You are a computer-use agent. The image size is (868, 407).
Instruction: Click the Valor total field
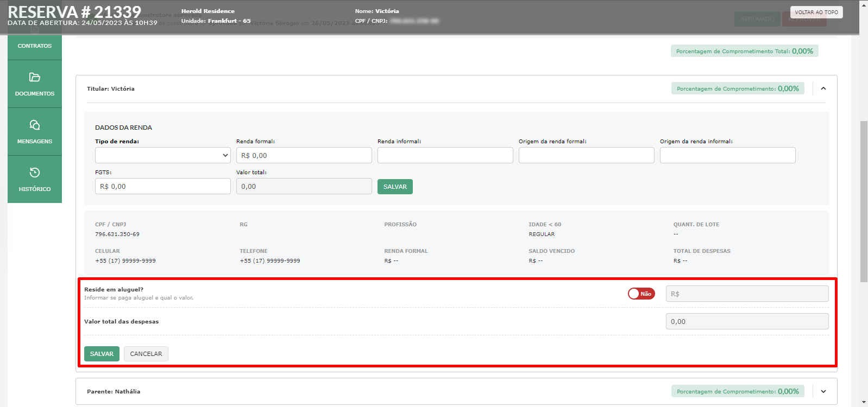point(304,186)
